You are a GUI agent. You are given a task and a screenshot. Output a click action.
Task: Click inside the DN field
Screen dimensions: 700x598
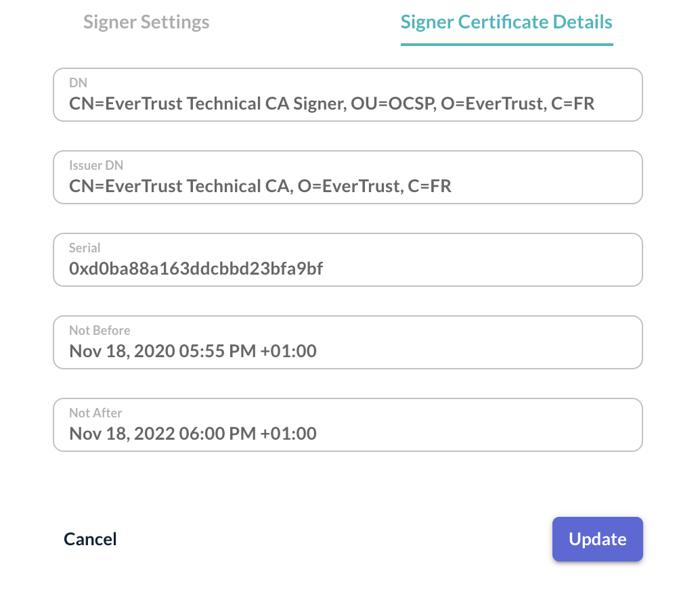(x=348, y=95)
